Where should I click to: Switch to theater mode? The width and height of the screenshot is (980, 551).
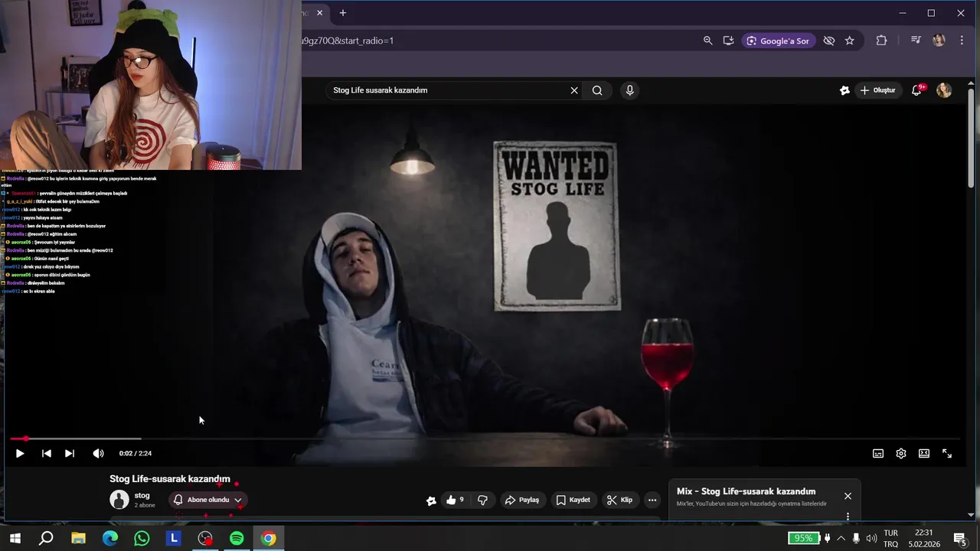point(924,453)
